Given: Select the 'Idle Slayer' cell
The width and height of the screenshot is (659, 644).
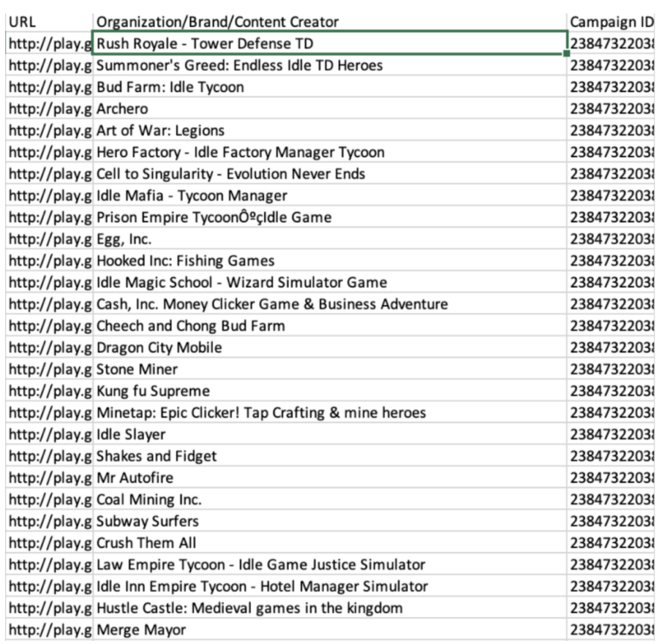Looking at the screenshot, I should click(x=329, y=434).
